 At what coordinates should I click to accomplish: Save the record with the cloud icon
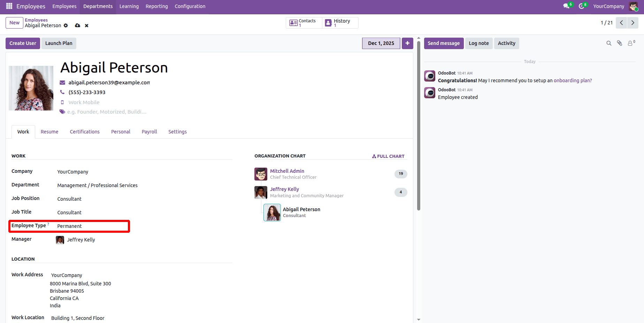click(x=77, y=25)
